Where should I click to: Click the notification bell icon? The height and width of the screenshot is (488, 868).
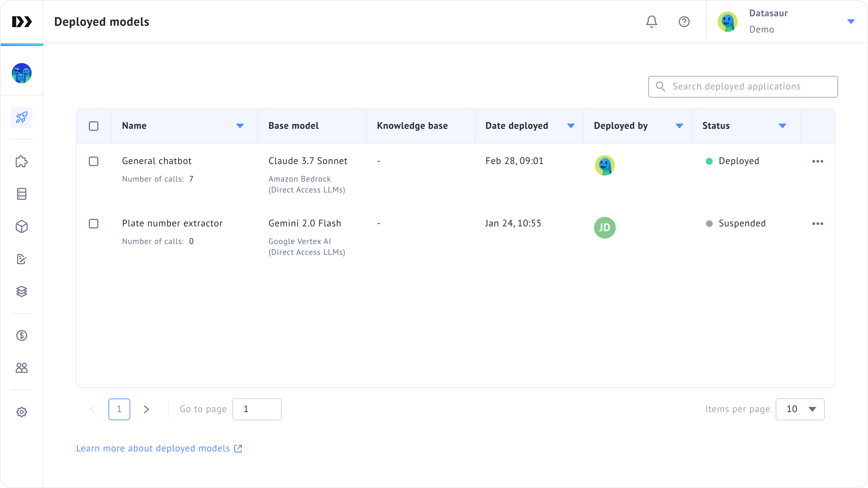coord(651,22)
